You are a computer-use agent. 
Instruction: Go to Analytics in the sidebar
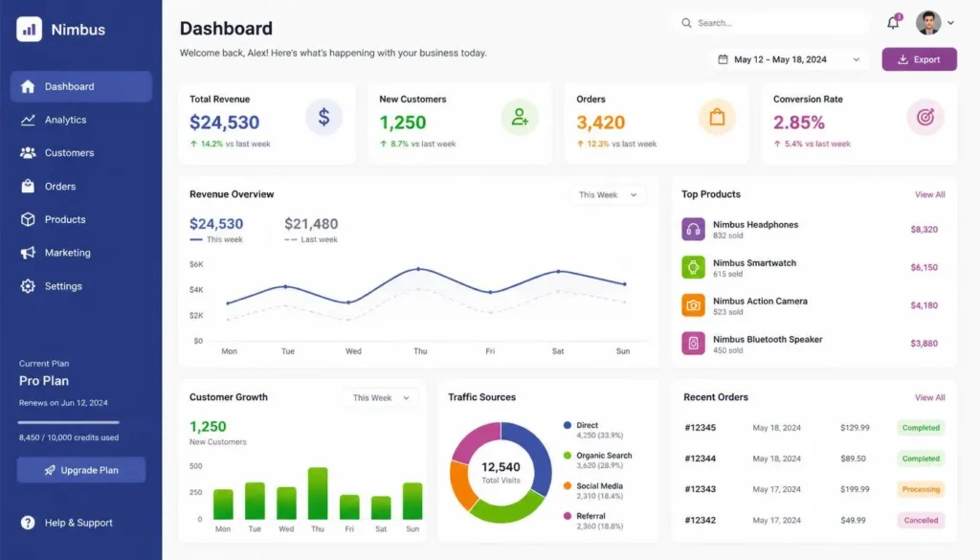[x=81, y=120]
